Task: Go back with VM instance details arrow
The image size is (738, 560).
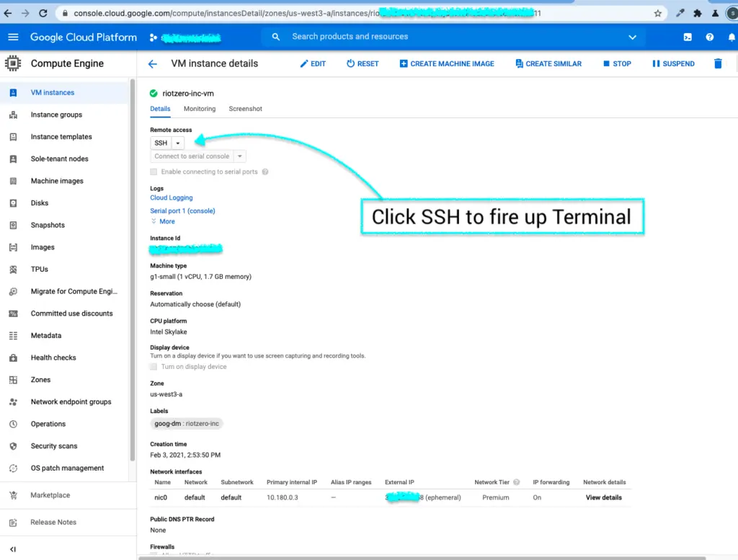Action: pos(153,63)
